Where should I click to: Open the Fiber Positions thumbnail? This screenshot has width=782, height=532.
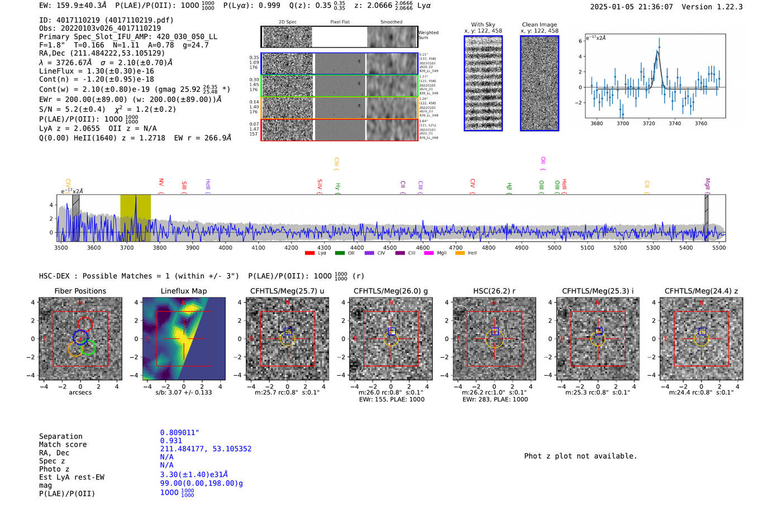pos(80,339)
